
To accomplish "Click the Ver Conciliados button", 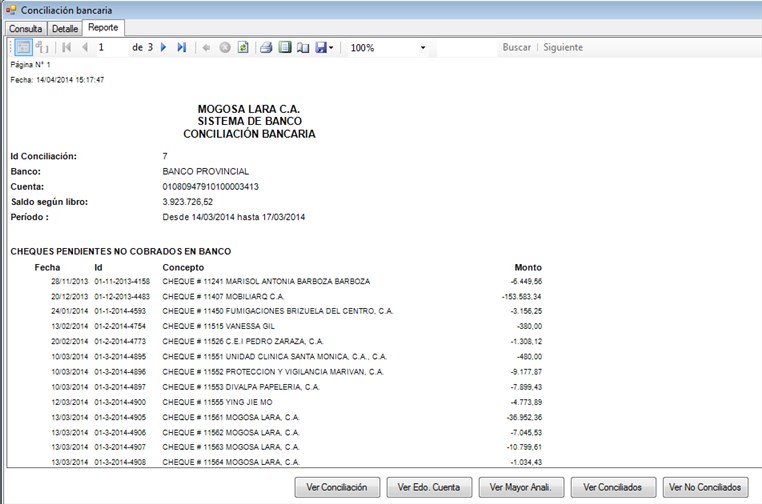I will (613, 487).
